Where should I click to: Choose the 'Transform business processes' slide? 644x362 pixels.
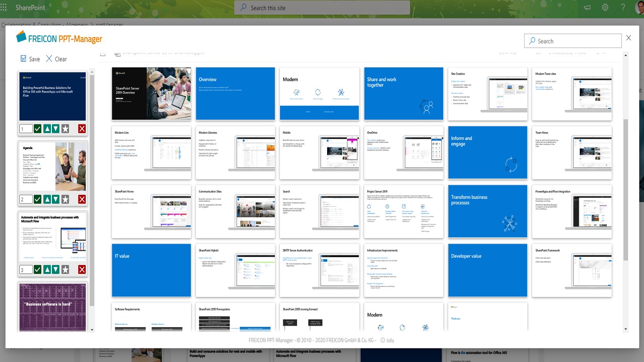(x=487, y=212)
